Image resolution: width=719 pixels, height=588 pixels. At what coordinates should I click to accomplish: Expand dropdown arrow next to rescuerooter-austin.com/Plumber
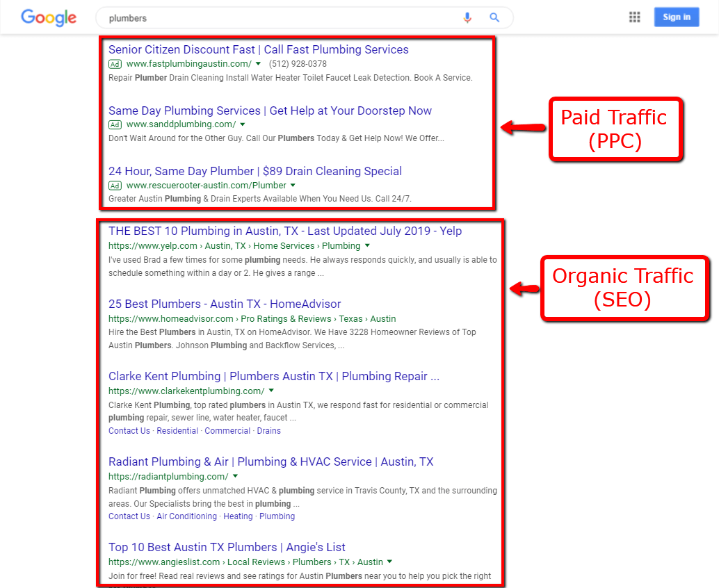(293, 186)
